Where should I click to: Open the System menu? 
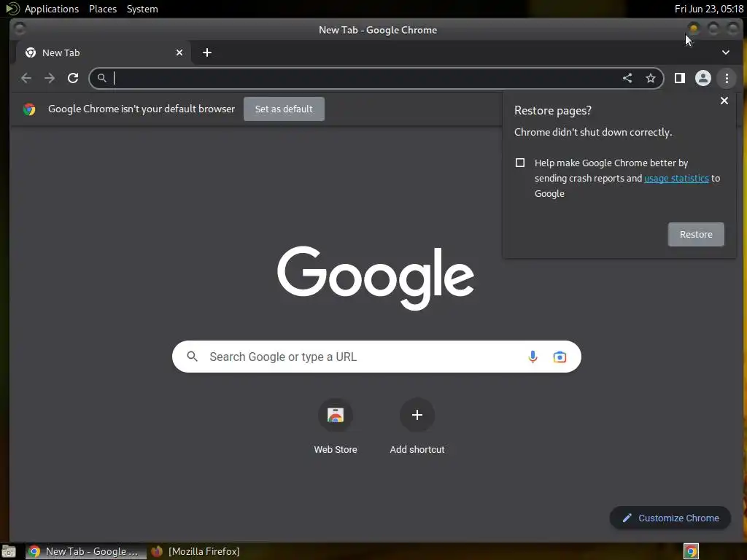pos(142,9)
